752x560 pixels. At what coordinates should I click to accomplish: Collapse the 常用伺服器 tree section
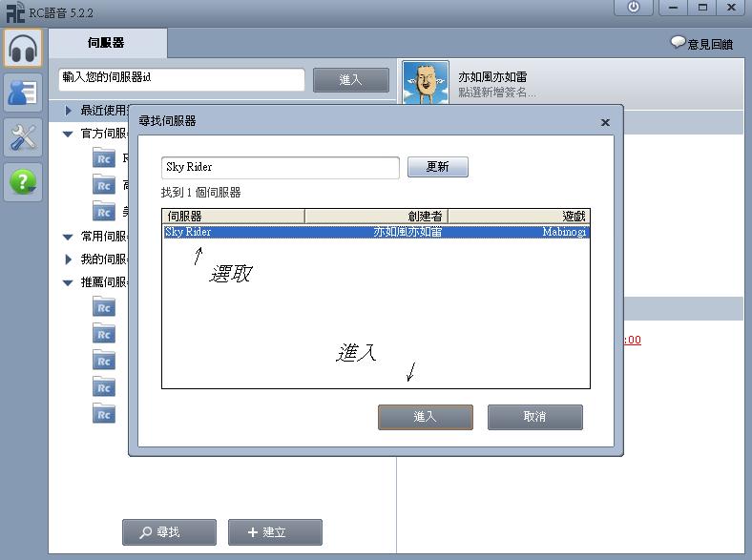[68, 237]
